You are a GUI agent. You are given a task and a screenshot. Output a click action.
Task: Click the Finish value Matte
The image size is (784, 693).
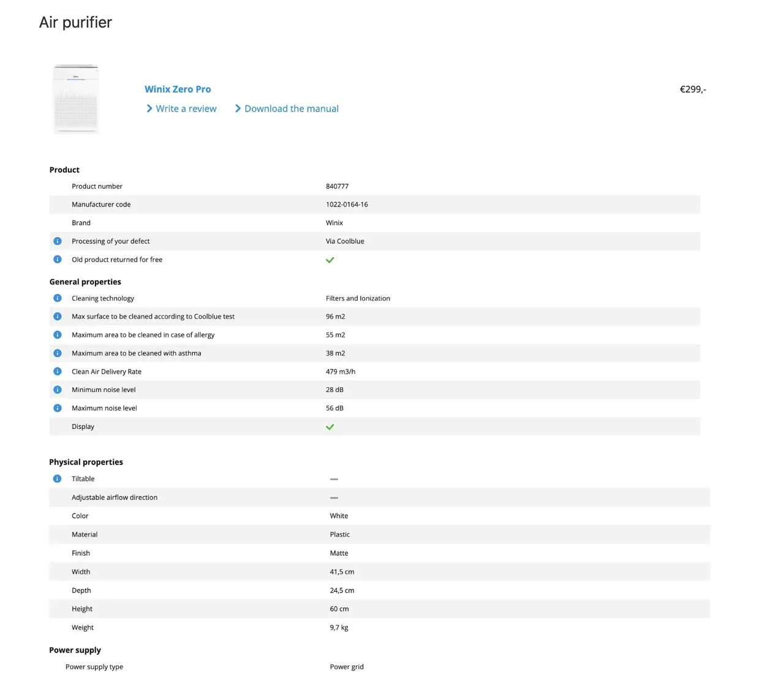pos(339,553)
